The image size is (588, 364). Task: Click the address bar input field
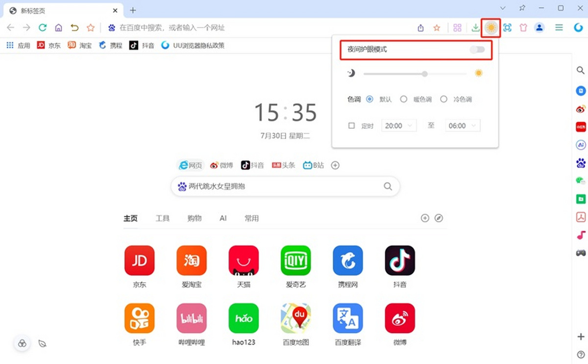(x=260, y=28)
